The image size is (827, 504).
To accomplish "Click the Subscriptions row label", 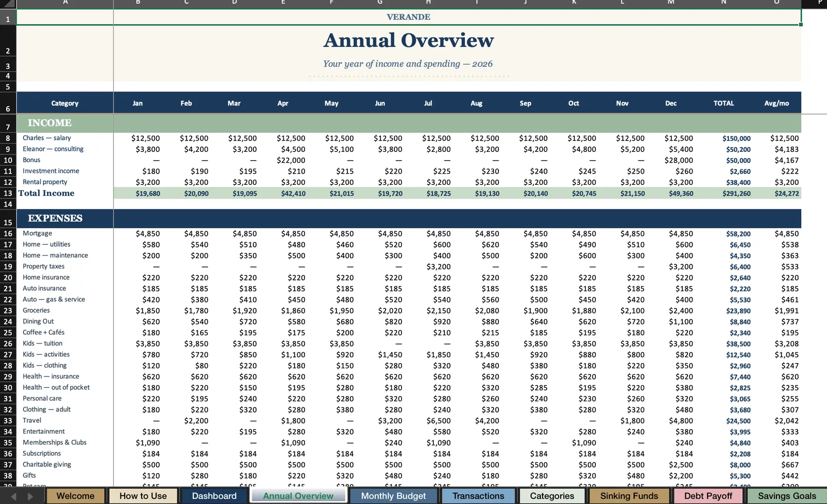I will 41,453.
